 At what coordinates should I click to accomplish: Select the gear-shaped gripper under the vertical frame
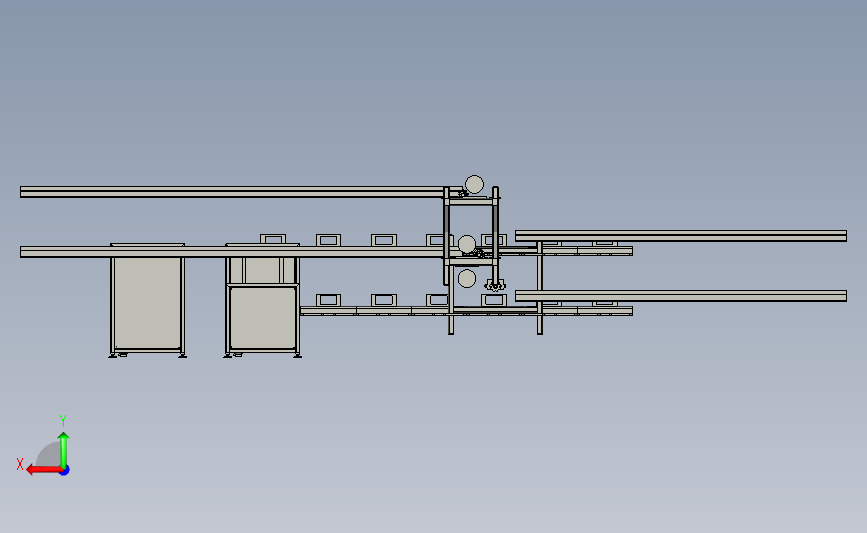click(495, 286)
